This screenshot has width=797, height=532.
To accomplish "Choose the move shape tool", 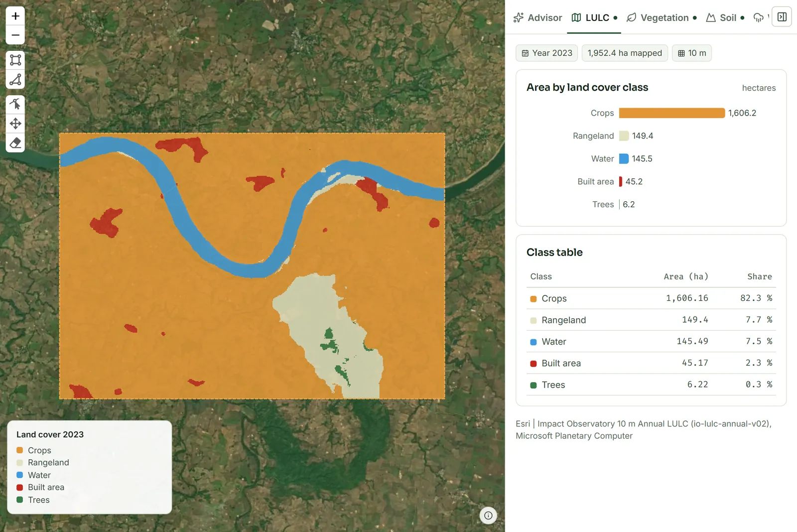I will pyautogui.click(x=15, y=124).
